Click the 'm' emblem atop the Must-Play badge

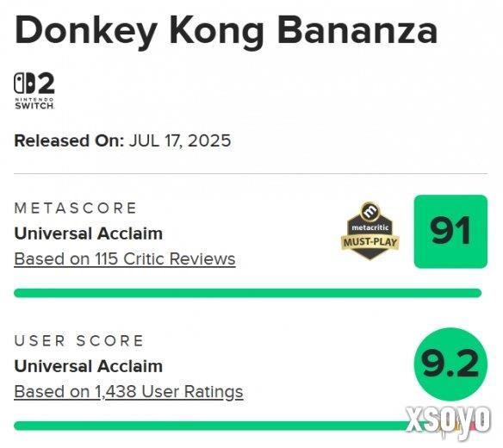coord(370,211)
